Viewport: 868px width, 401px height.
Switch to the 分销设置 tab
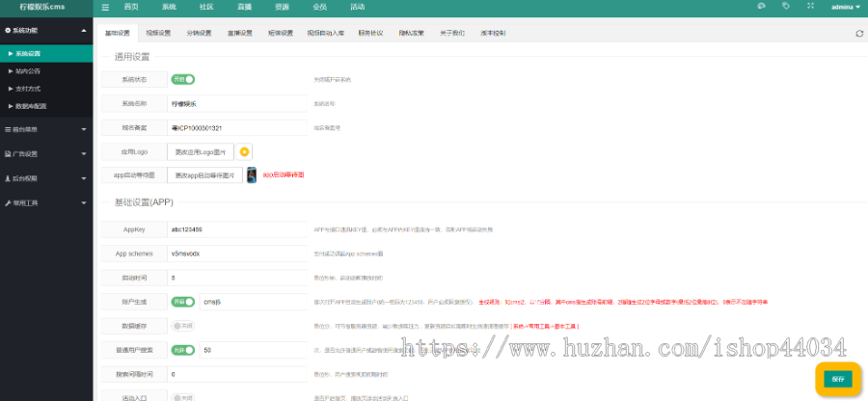coord(200,33)
